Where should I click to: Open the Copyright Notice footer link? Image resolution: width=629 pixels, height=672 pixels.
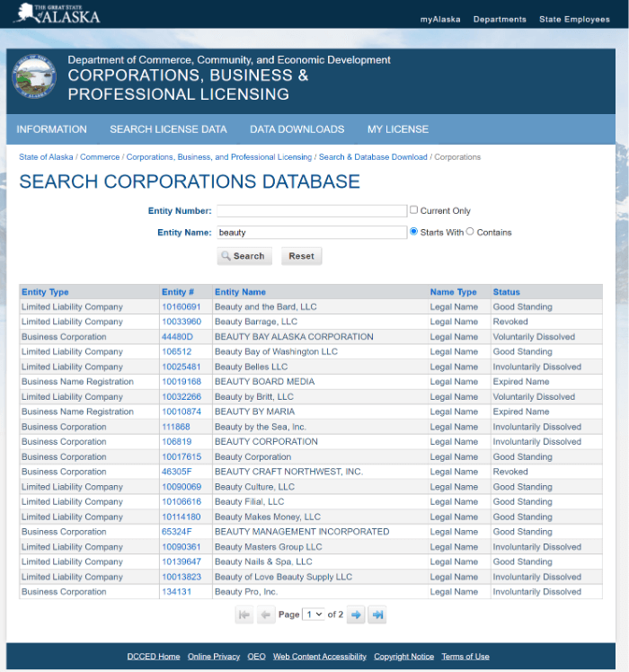tap(403, 657)
